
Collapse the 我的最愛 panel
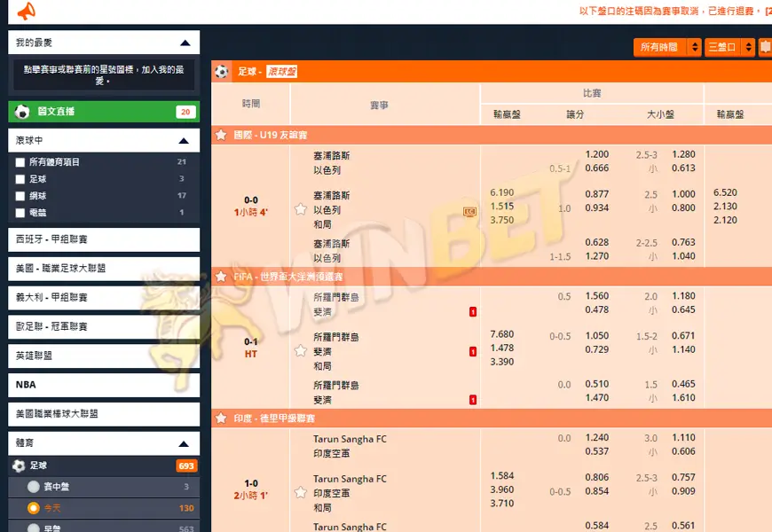(x=185, y=43)
